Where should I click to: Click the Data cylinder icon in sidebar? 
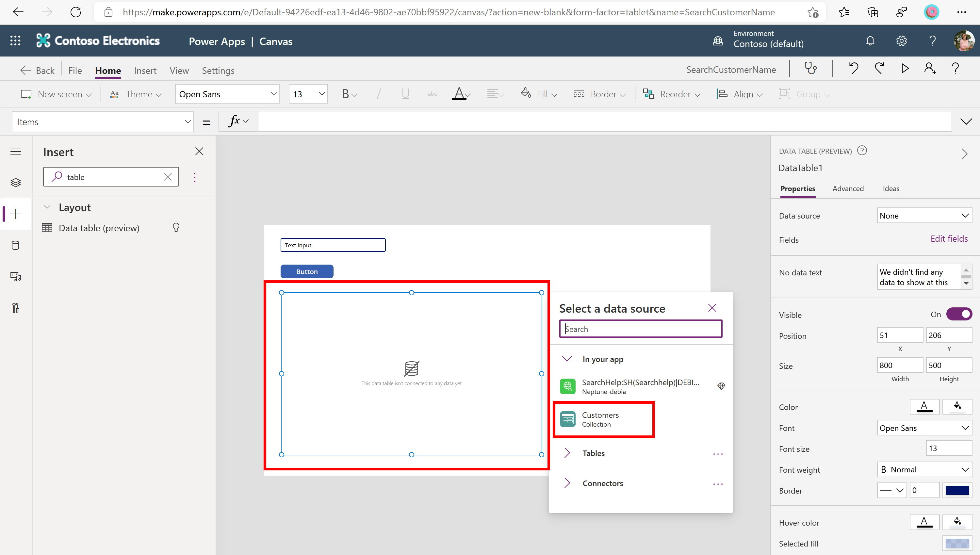[16, 245]
